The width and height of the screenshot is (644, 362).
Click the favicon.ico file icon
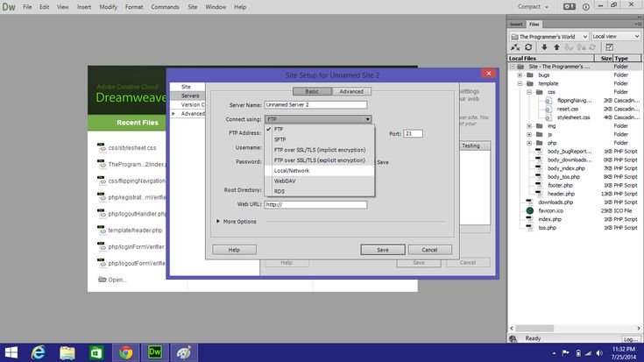pos(530,210)
